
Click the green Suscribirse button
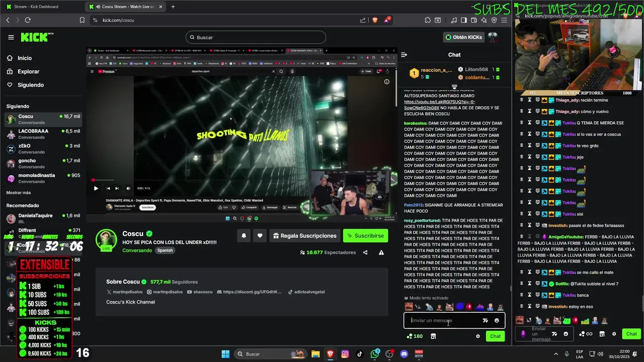[365, 236]
